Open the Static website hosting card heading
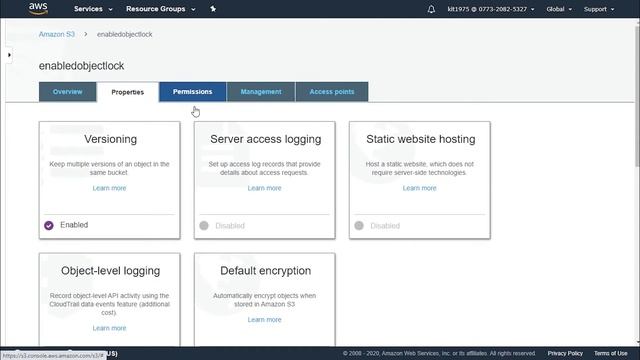The height and width of the screenshot is (360, 640). coord(421,139)
